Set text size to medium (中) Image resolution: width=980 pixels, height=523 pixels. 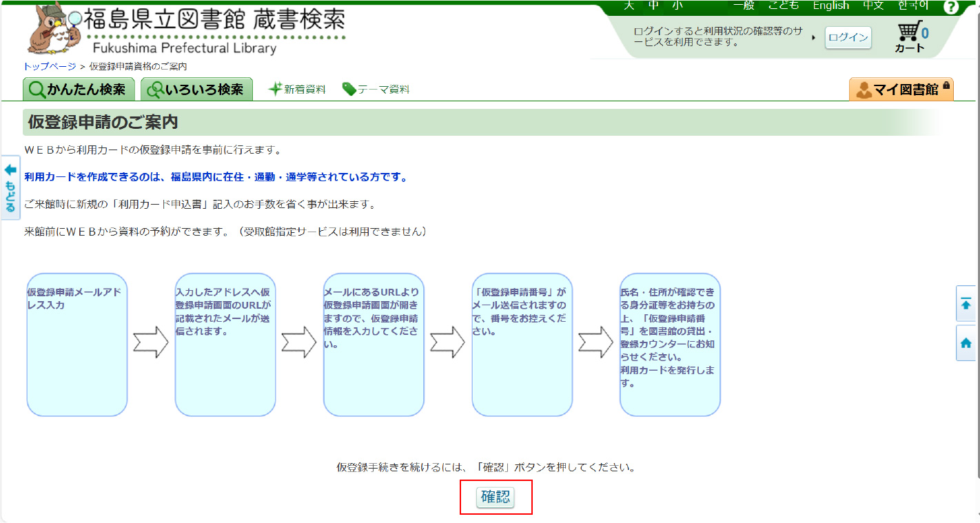pyautogui.click(x=653, y=6)
